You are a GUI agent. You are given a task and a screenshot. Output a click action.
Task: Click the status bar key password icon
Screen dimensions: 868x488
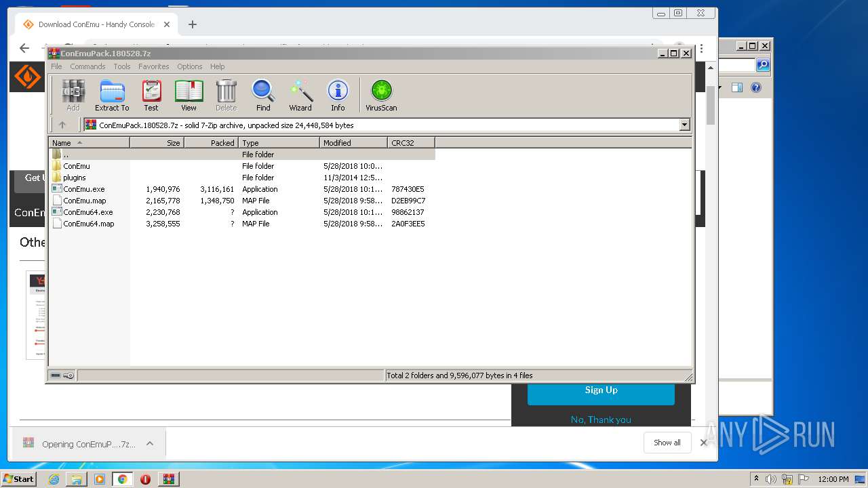click(x=68, y=375)
